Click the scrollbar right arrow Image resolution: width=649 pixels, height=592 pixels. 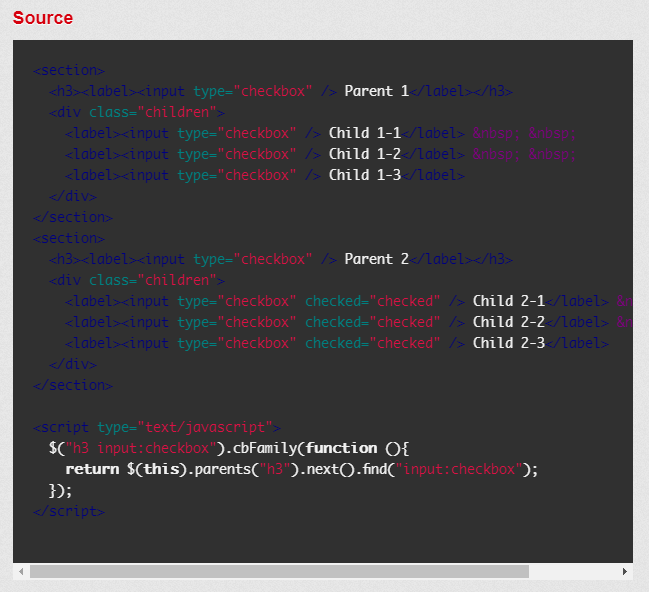point(625,572)
